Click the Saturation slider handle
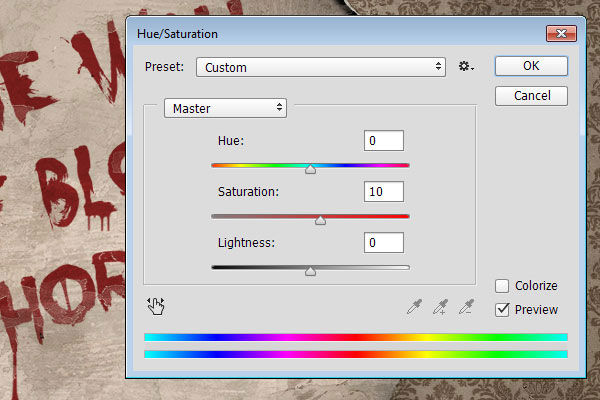This screenshot has height=400, width=600. point(320,220)
